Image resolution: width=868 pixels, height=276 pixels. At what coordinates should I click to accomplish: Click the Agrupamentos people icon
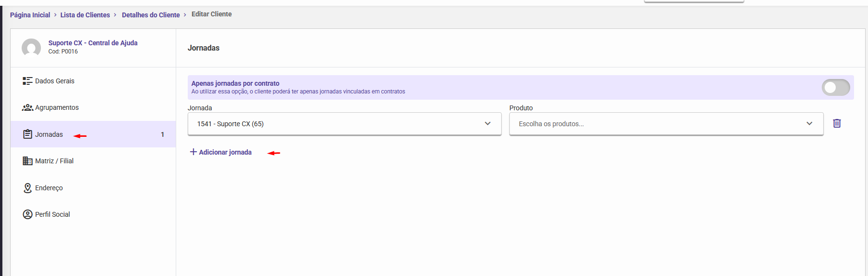pos(27,107)
